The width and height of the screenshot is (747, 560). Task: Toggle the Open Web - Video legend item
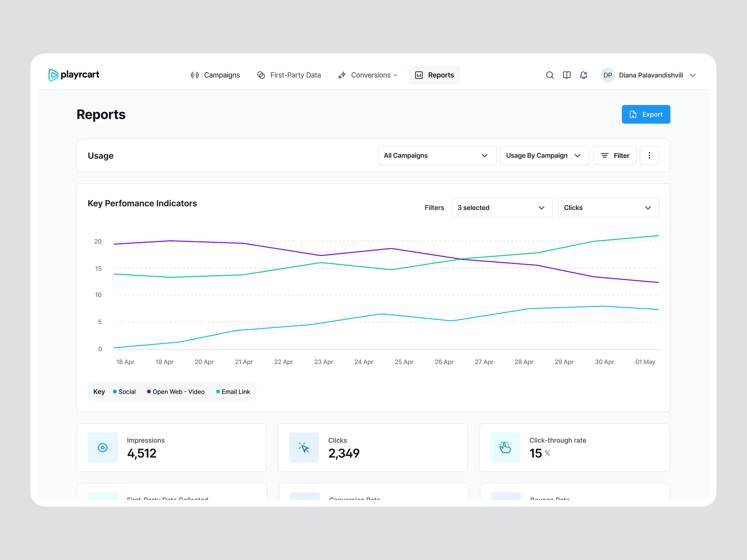[176, 392]
